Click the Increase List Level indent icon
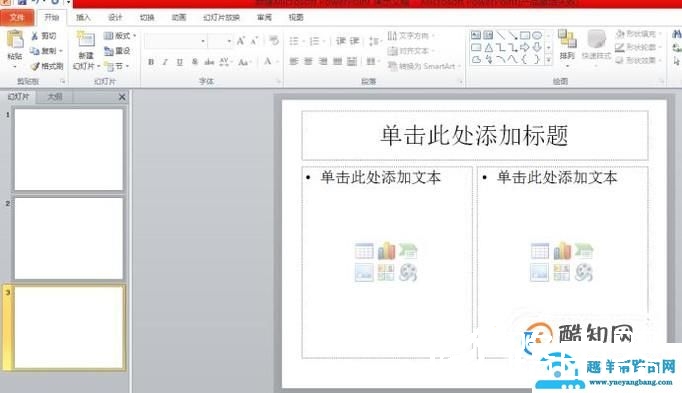 (x=355, y=41)
